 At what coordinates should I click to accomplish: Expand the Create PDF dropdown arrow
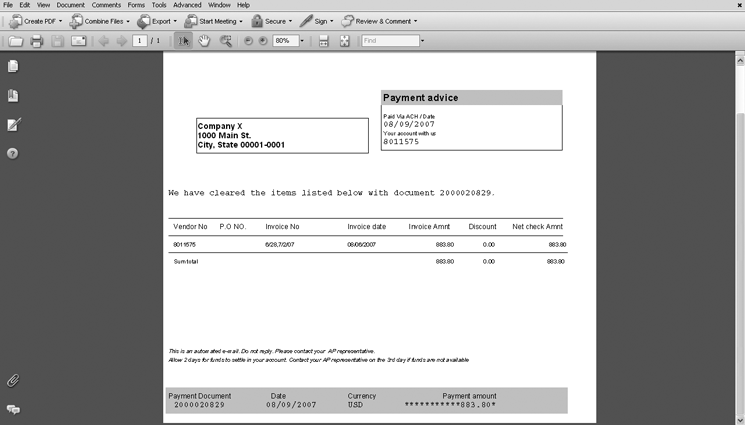click(60, 21)
